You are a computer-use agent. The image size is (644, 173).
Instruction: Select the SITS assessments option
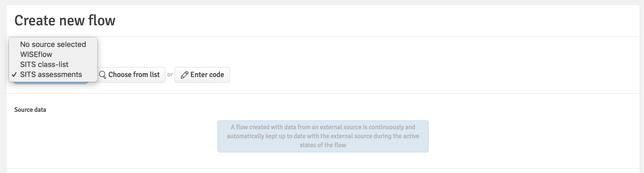(51, 74)
